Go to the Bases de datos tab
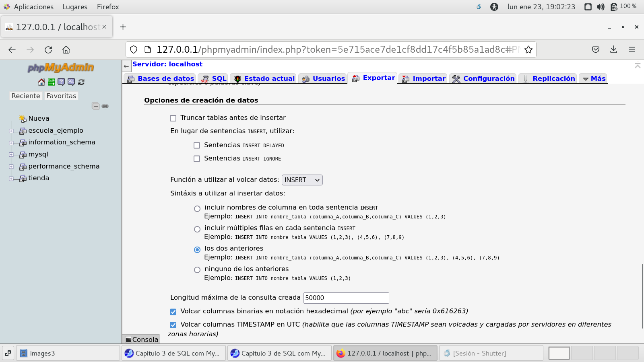This screenshot has height=362, width=644. pyautogui.click(x=161, y=79)
